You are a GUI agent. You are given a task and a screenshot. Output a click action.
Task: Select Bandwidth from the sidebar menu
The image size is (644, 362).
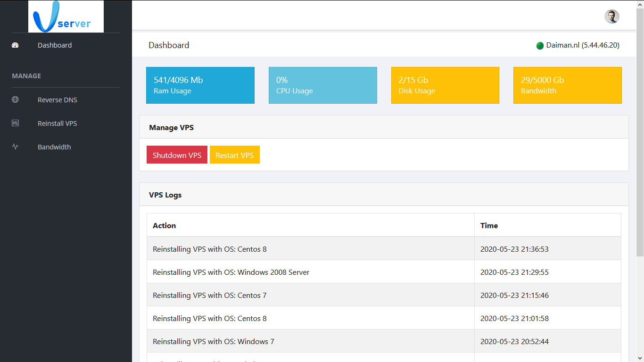[54, 147]
